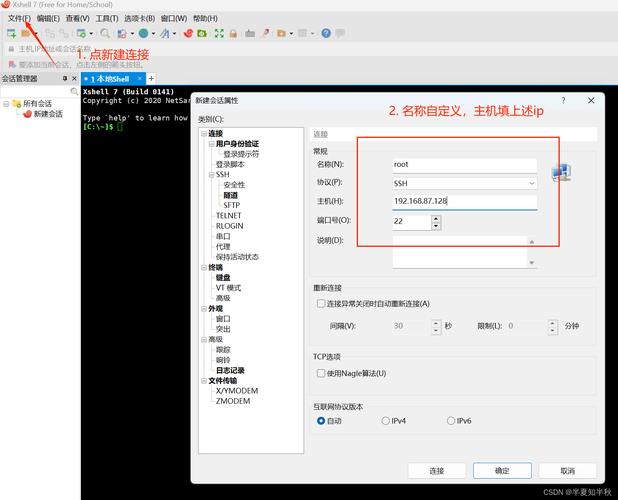The height and width of the screenshot is (500, 618).
Task: Select the IPv4 radio button
Action: click(385, 421)
